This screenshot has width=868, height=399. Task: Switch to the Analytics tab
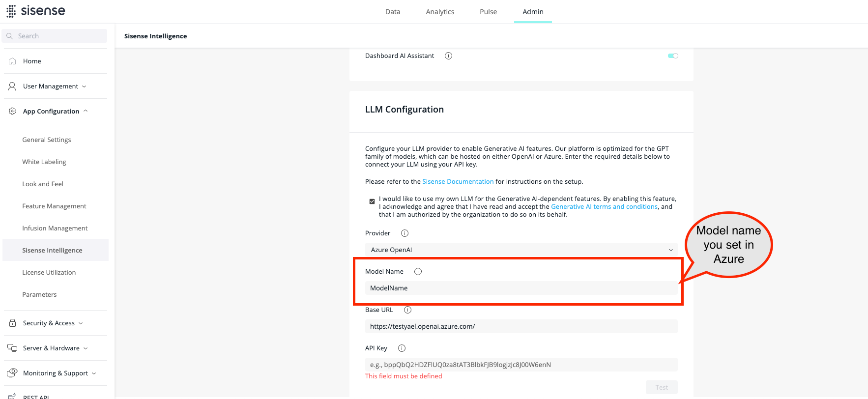click(440, 12)
